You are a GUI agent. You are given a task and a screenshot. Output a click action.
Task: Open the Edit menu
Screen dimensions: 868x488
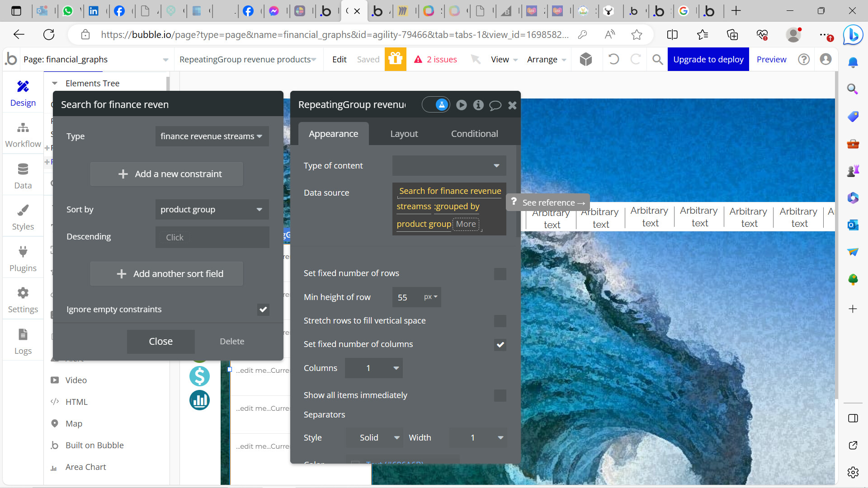click(339, 59)
